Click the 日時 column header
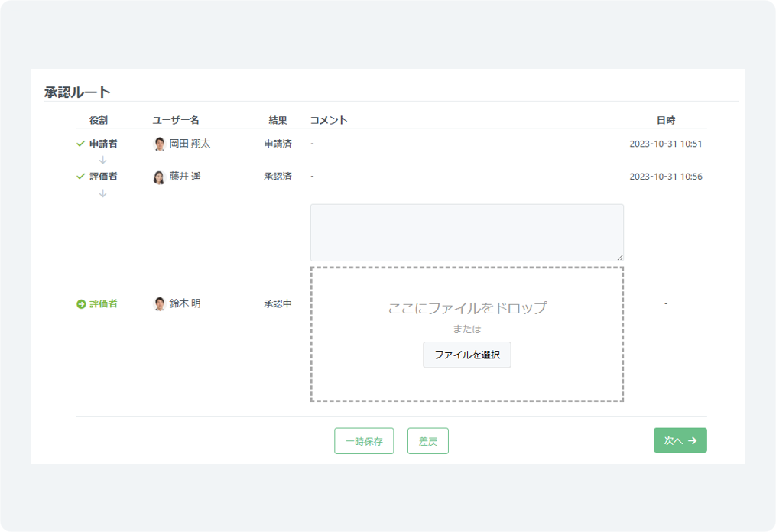This screenshot has height=532, width=776. pos(665,120)
